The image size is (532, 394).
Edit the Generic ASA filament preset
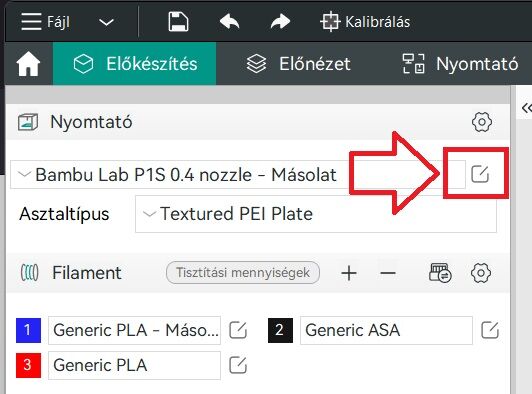(x=490, y=330)
